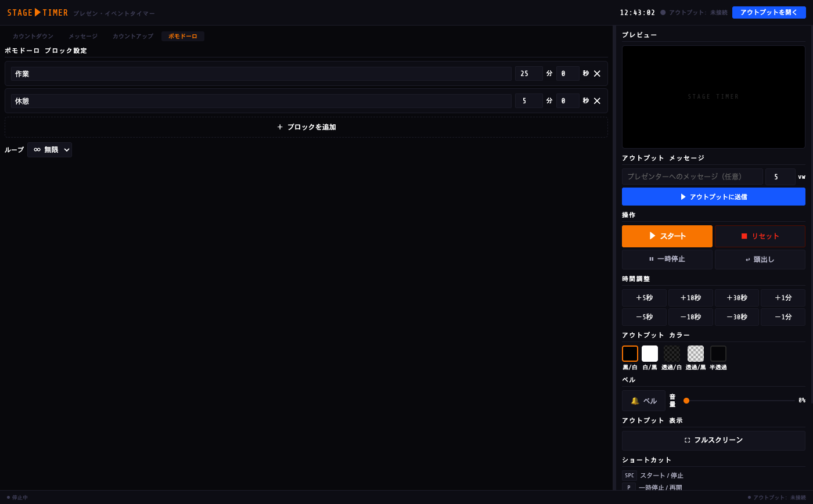Click the 頭出し cue button

(x=760, y=260)
